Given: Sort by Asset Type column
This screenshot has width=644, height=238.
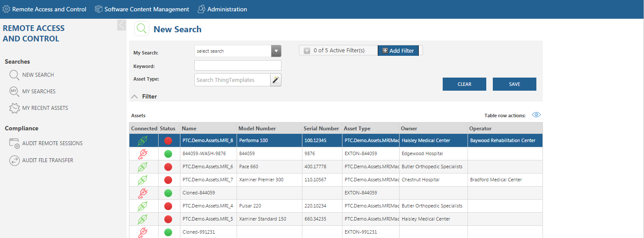Looking at the screenshot, I should pos(371,129).
